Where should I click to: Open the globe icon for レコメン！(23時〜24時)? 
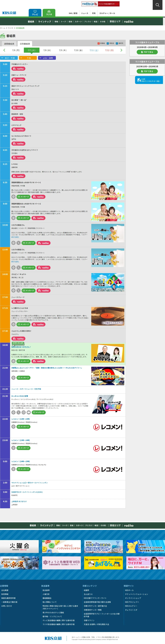(14, 448)
